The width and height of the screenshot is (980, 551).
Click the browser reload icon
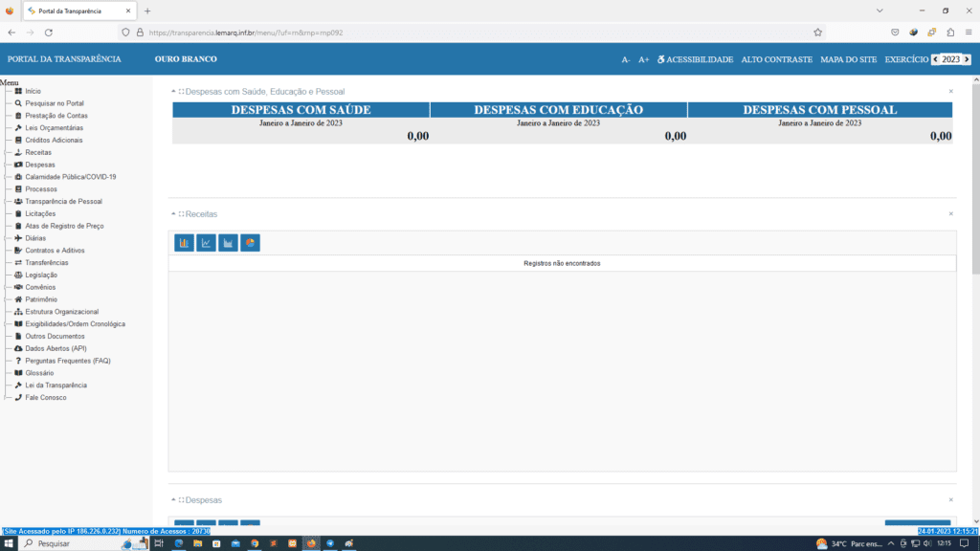(49, 32)
